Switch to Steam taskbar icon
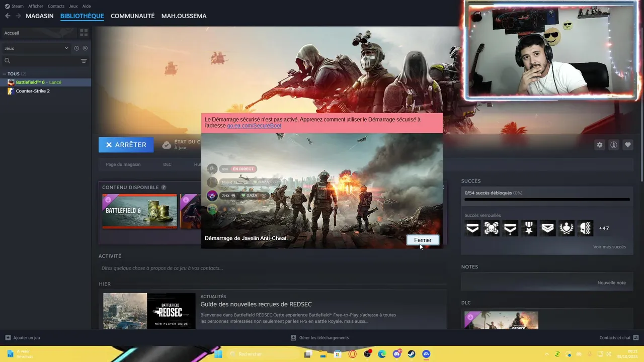The width and height of the screenshot is (644, 362). pyautogui.click(x=412, y=354)
